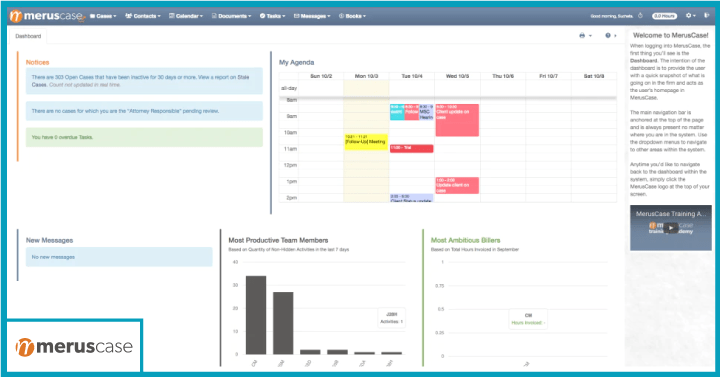Viewport: 720px width, 377px height.
Task: Click the logout icon in the navigation bar
Action: click(x=707, y=16)
